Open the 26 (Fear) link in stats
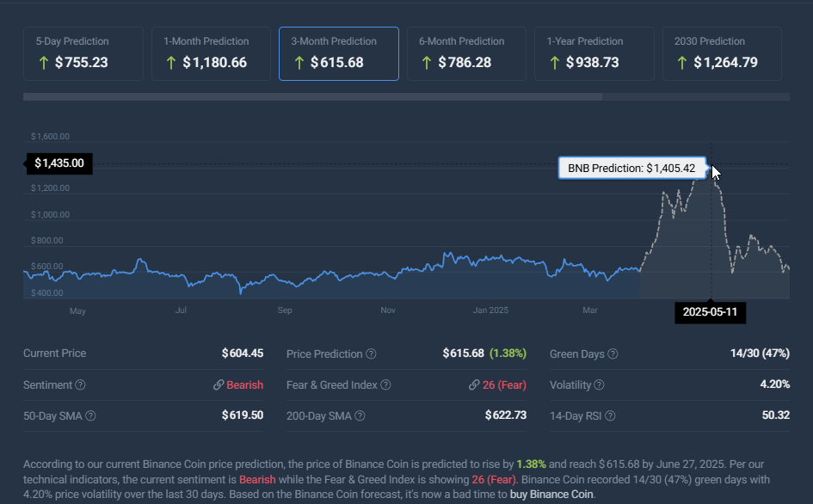 pos(504,384)
